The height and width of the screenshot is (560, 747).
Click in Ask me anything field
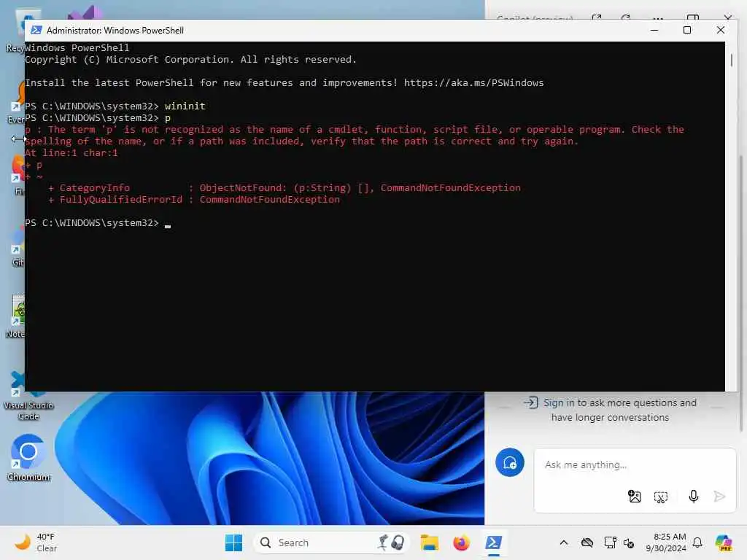[635, 464]
